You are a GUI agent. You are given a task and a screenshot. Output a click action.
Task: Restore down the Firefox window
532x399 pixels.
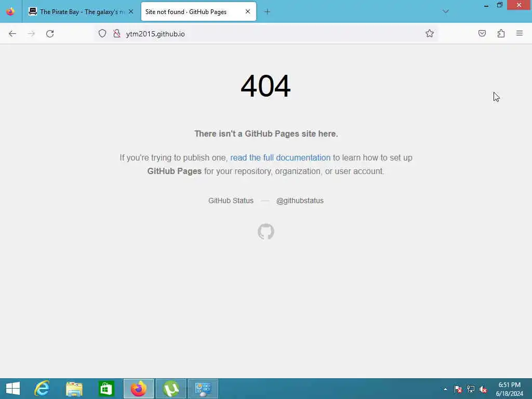click(x=499, y=5)
